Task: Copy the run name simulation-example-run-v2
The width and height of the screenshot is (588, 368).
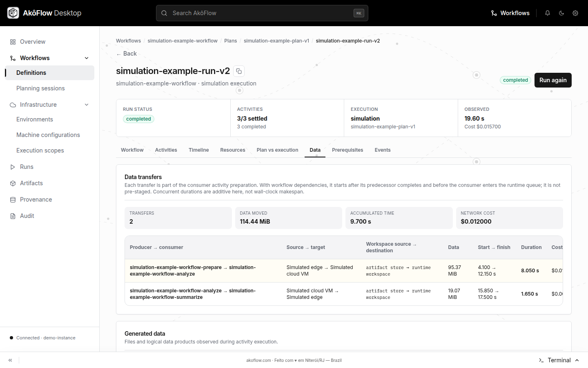Action: coord(239,71)
